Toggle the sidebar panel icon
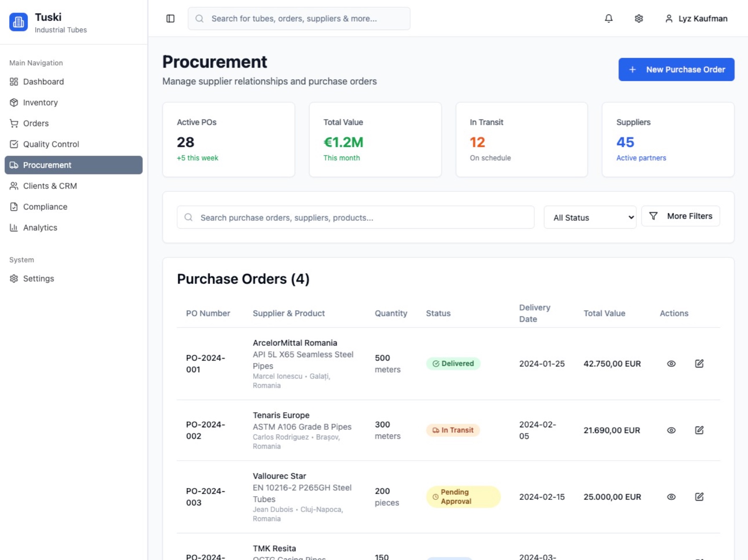The width and height of the screenshot is (748, 560). (170, 18)
